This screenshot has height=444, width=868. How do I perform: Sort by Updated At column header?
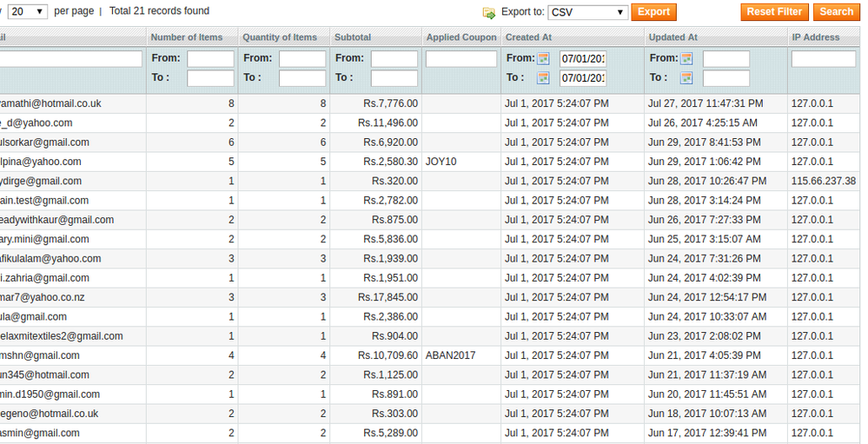(673, 37)
